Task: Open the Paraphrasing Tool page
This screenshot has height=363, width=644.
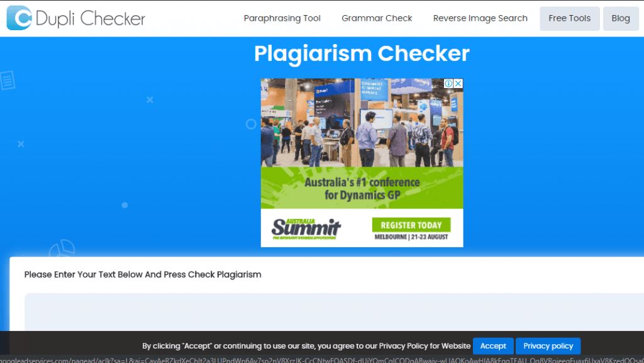Action: [282, 18]
